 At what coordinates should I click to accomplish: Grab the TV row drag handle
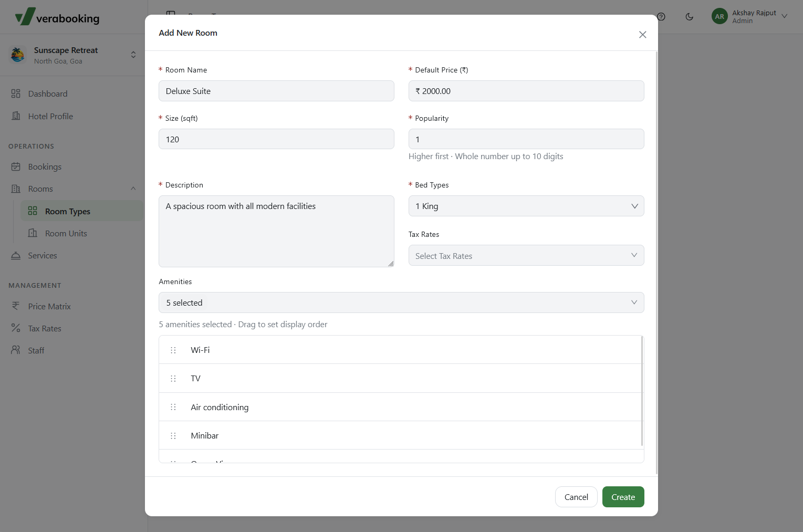(173, 379)
